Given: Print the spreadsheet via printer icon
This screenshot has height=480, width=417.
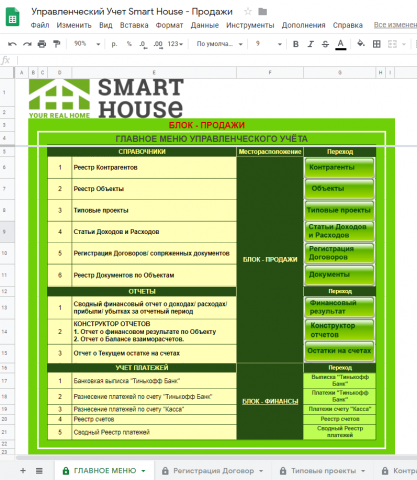Looking at the screenshot, I should pos(42,44).
